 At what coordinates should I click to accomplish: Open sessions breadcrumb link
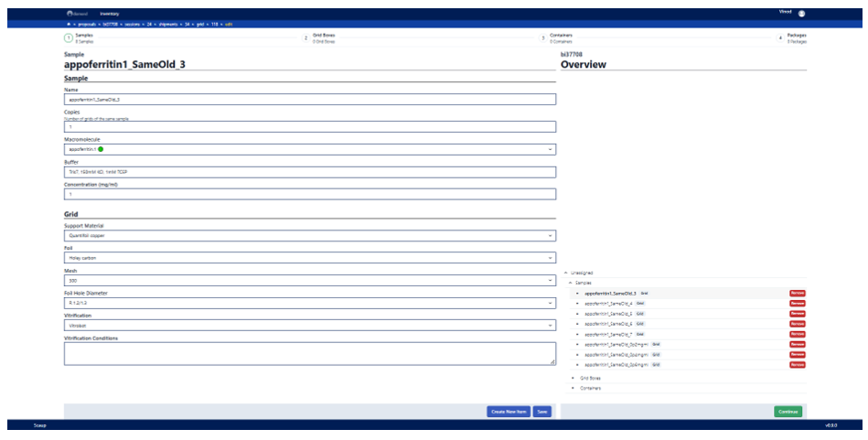coord(134,25)
